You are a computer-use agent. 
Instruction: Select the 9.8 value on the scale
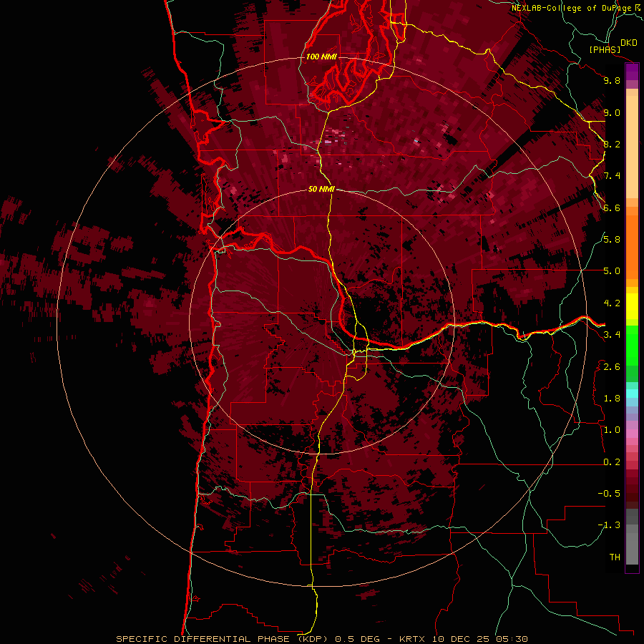tap(612, 80)
